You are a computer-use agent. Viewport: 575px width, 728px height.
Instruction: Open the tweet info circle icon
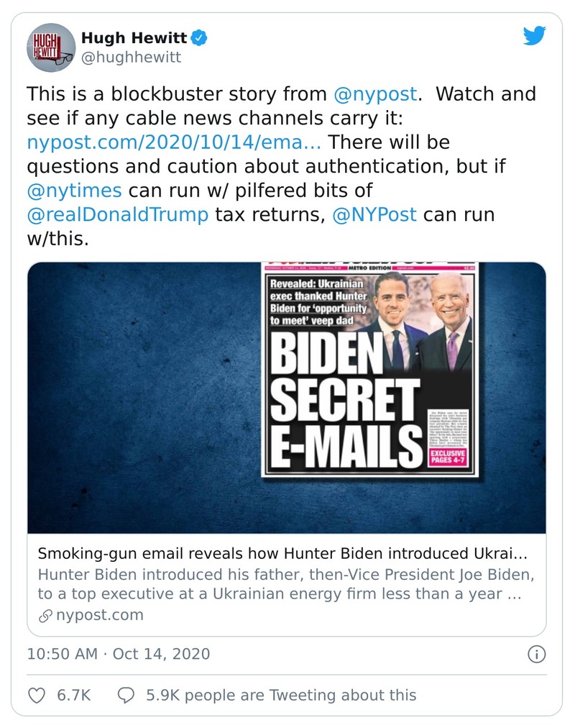[536, 654]
